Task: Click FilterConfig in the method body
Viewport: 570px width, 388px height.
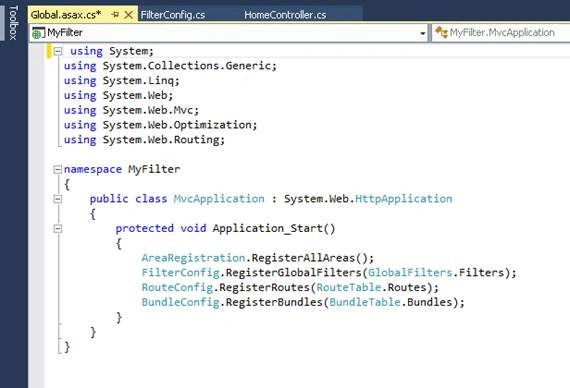Action: [180, 273]
